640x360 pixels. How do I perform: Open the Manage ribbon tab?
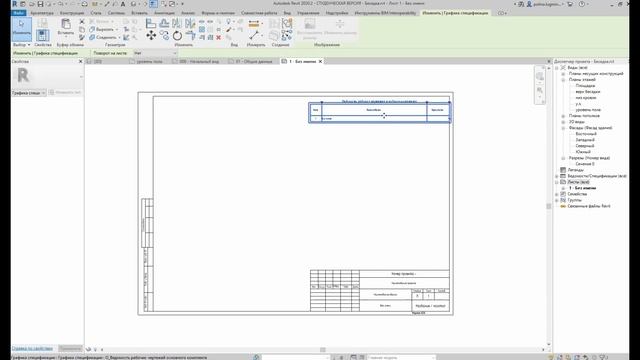pyautogui.click(x=308, y=13)
